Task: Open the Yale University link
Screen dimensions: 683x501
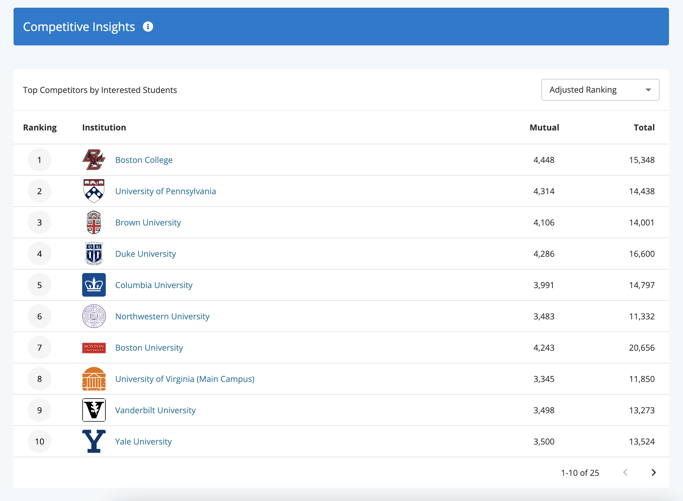Action: 143,442
